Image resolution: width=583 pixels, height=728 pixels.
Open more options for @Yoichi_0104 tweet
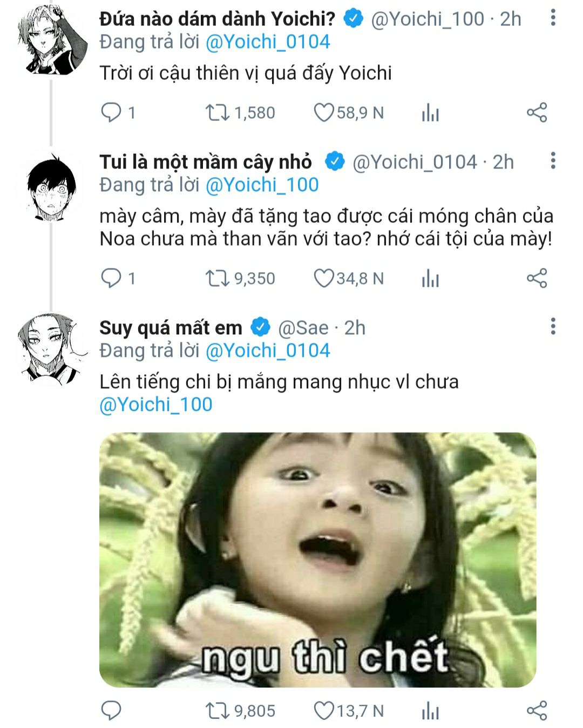[x=553, y=161]
